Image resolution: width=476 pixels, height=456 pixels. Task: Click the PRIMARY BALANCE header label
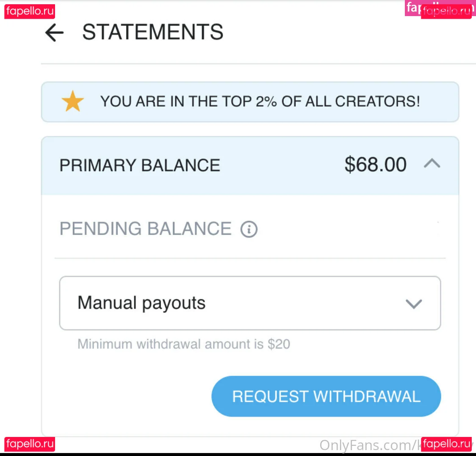[x=140, y=165]
